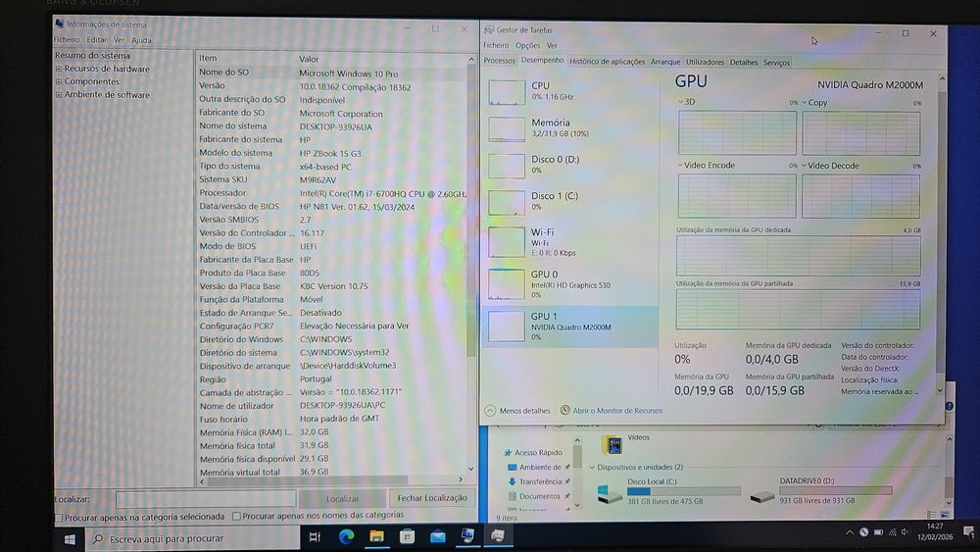Image resolution: width=980 pixels, height=552 pixels.
Task: Expand Recursos de hardware tree node
Action: coord(59,69)
